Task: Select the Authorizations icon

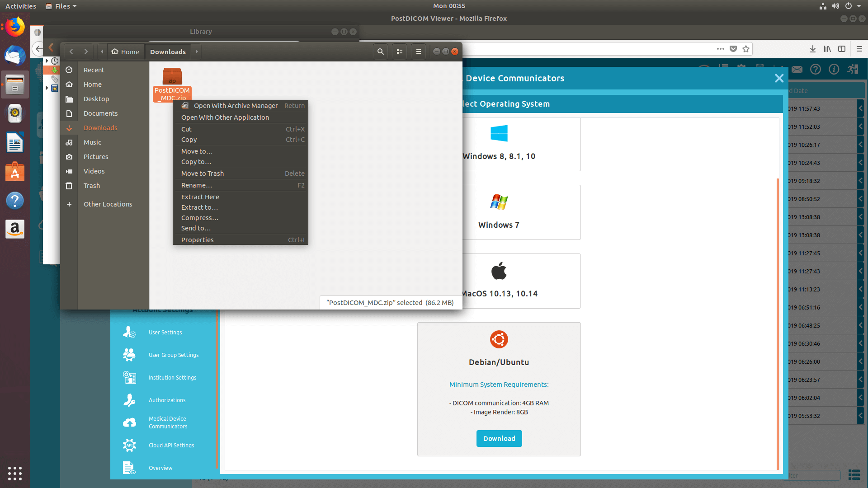Action: tap(129, 400)
